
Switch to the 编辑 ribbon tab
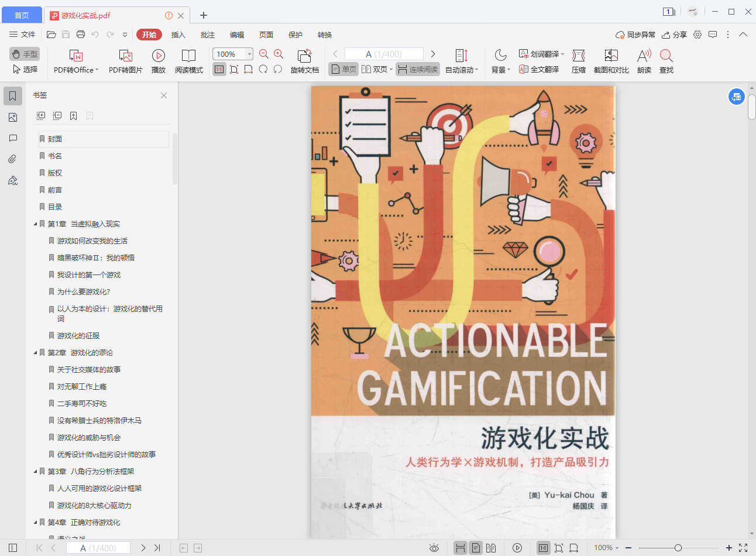[x=236, y=35]
